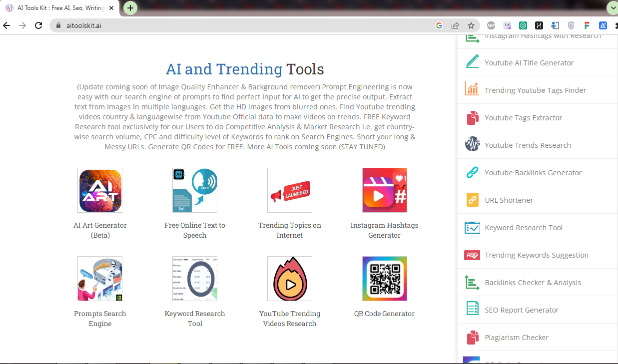Open the Instagram Hashtags Generator text link
This screenshot has height=364, width=618.
click(385, 230)
